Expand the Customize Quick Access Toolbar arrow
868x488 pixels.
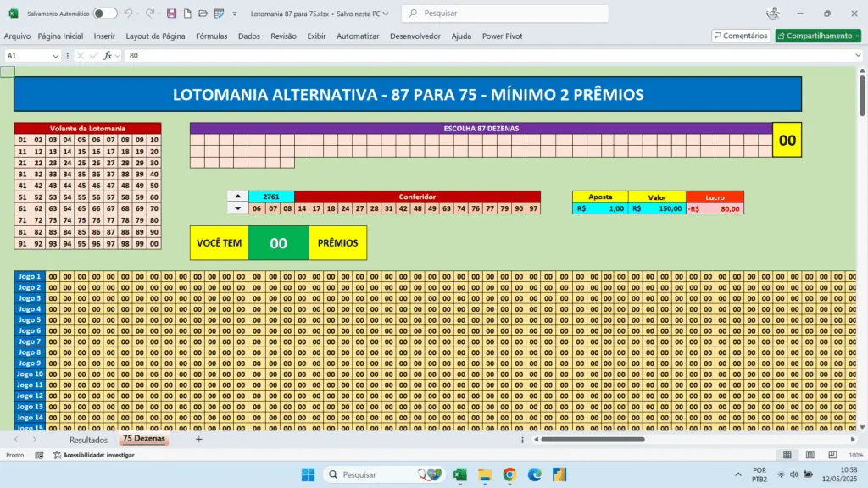(235, 14)
